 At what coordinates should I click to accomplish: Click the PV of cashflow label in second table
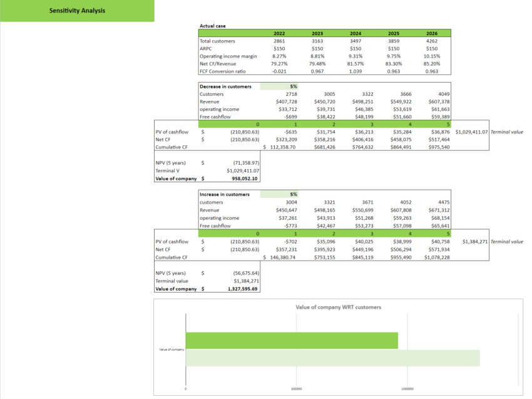pos(171,241)
